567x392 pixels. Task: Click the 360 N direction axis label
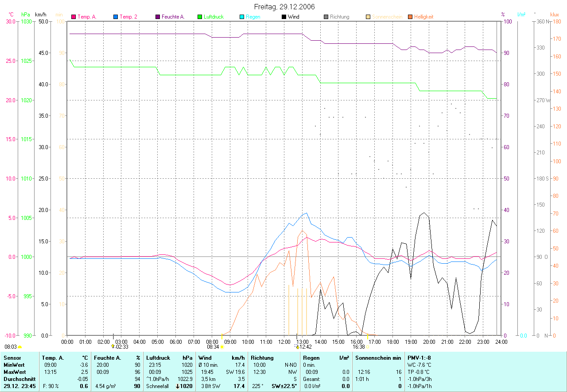click(543, 22)
